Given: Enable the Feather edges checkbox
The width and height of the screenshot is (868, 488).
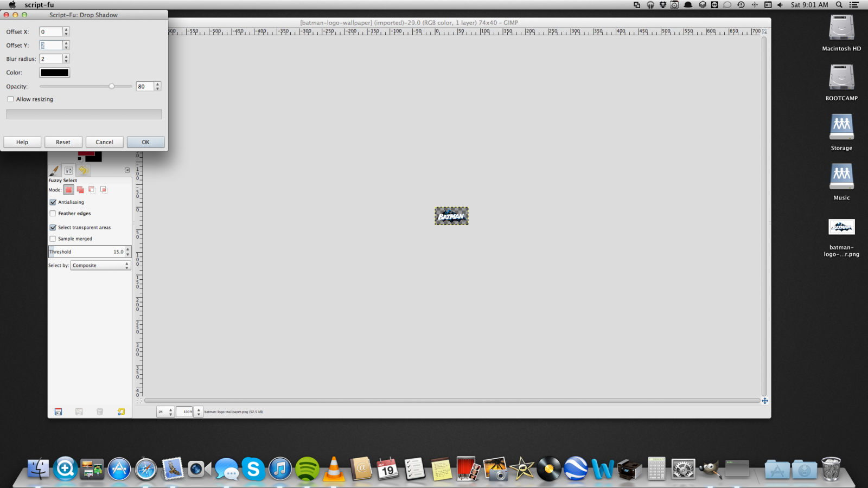Looking at the screenshot, I should [x=53, y=214].
